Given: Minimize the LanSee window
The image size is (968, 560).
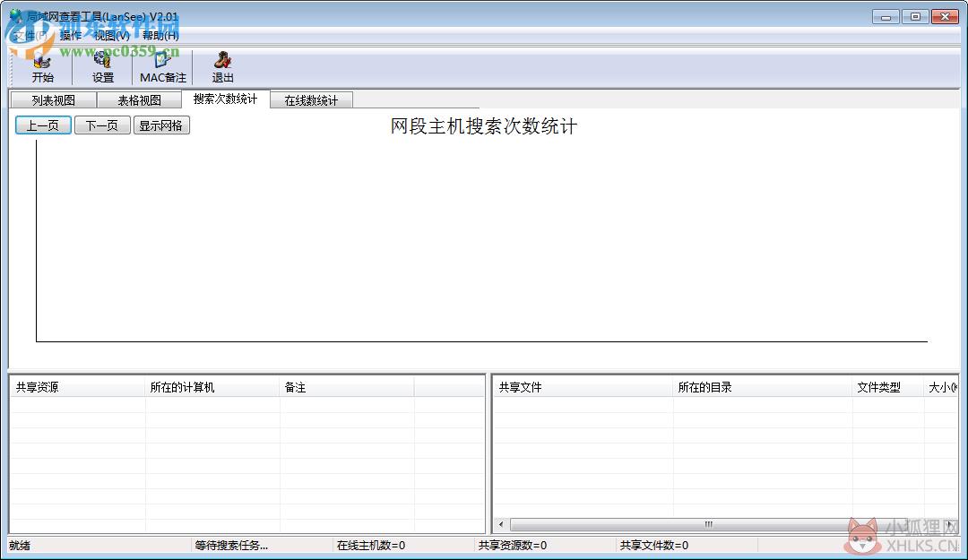Looking at the screenshot, I should [886, 17].
